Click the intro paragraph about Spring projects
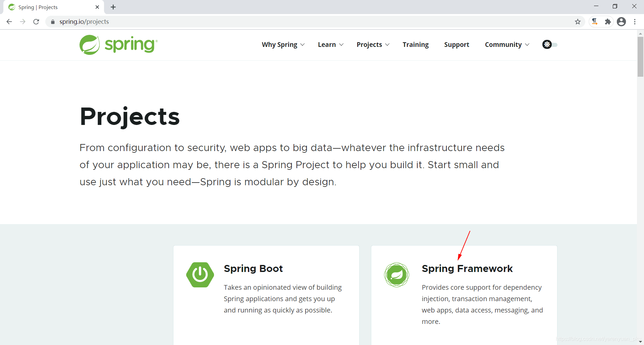Screen dimensions: 644x345 click(292, 165)
